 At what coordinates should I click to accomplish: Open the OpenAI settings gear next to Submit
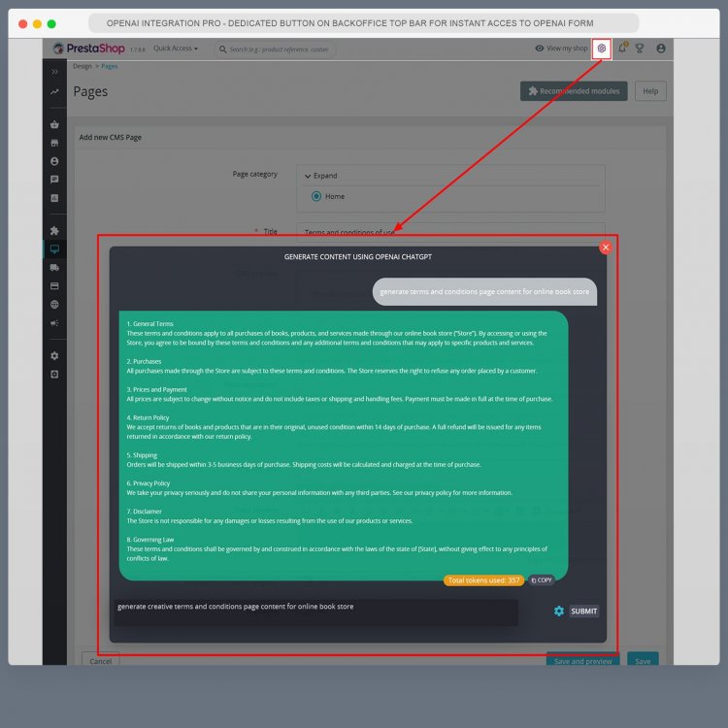pyautogui.click(x=559, y=611)
